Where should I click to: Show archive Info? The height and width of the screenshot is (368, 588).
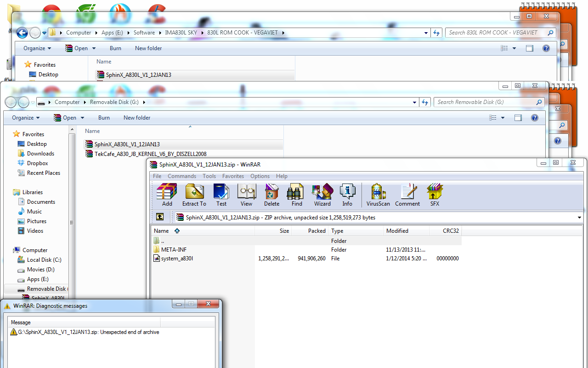347,195
